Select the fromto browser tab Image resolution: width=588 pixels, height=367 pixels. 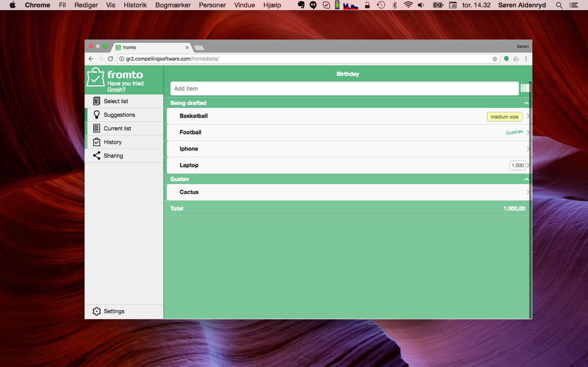[x=152, y=47]
